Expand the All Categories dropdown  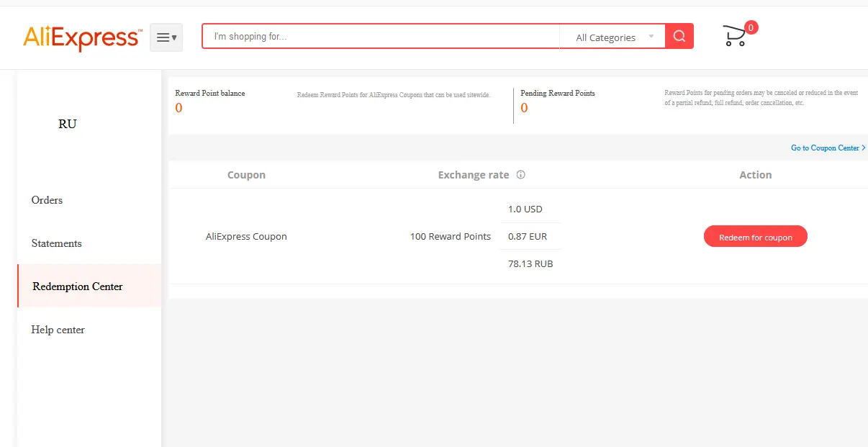click(x=612, y=37)
